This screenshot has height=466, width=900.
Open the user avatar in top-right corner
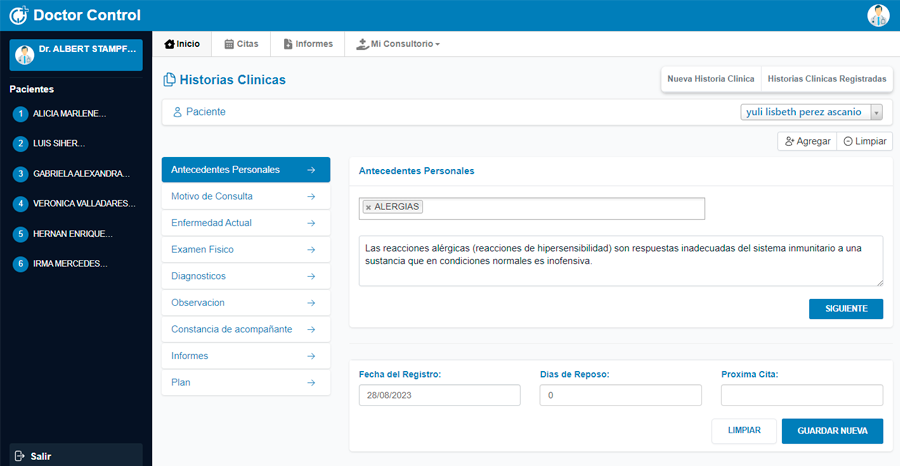(878, 16)
